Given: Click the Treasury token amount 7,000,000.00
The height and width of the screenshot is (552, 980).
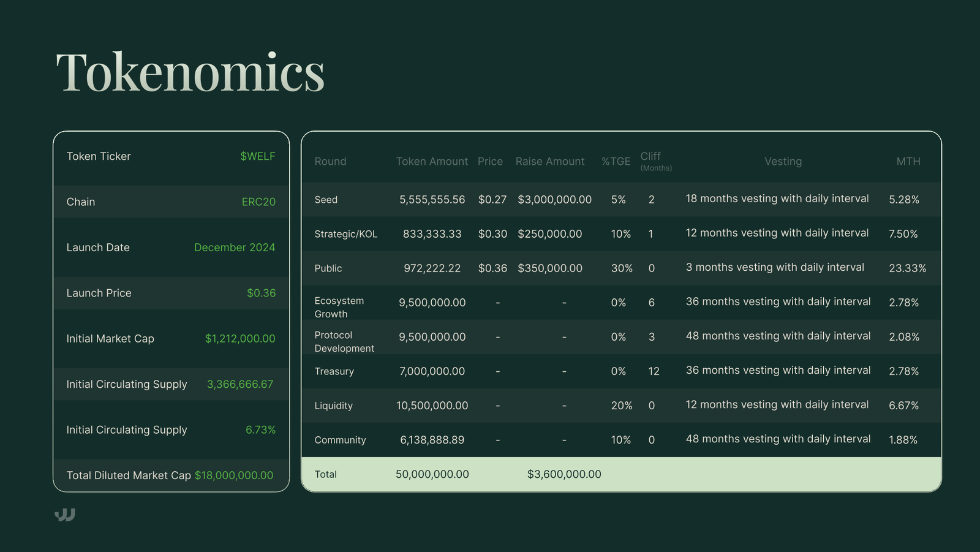Looking at the screenshot, I should 432,371.
